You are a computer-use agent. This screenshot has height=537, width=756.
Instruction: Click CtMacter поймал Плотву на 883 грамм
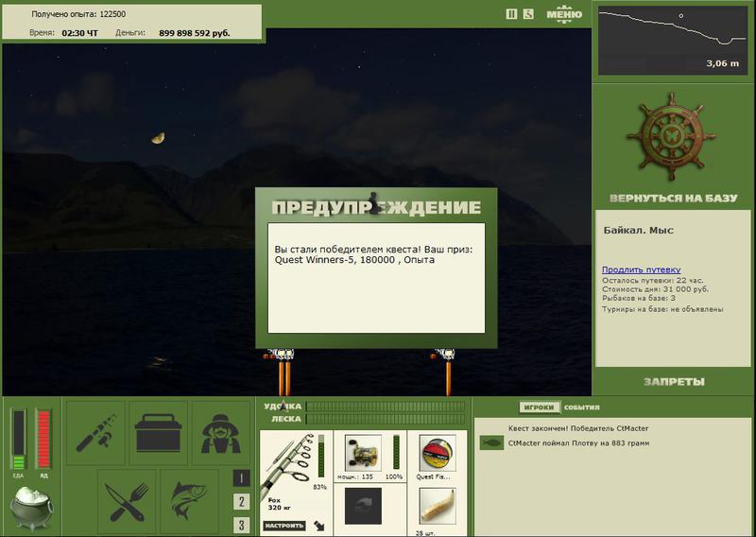578,442
